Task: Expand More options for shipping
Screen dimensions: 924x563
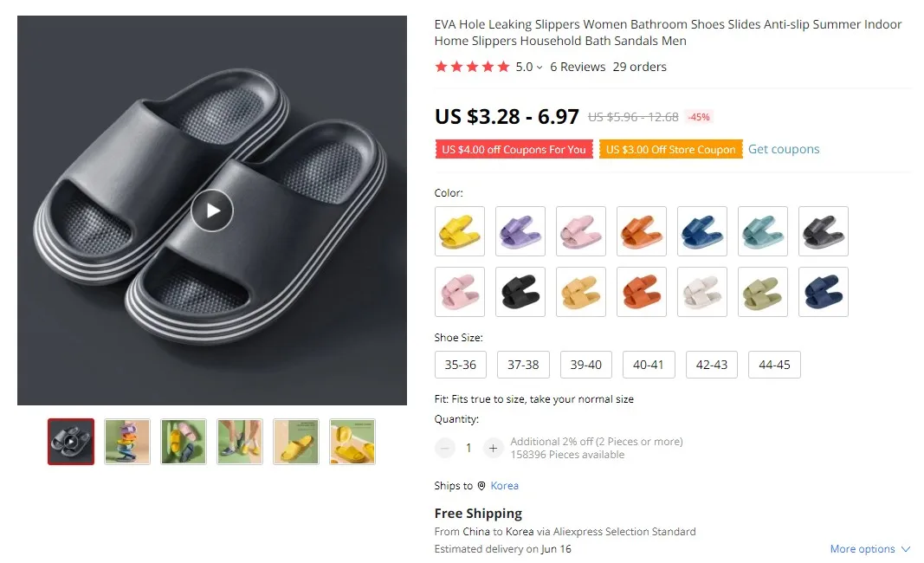Action: (x=869, y=549)
